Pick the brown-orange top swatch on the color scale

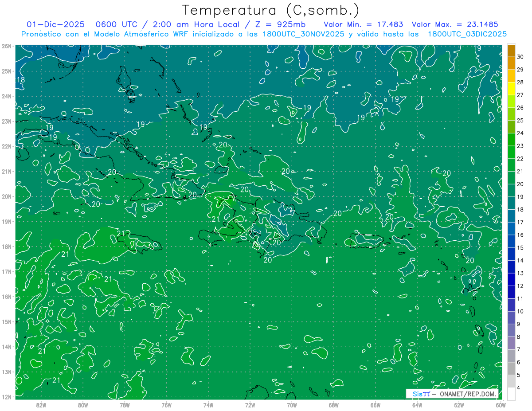pyautogui.click(x=511, y=51)
